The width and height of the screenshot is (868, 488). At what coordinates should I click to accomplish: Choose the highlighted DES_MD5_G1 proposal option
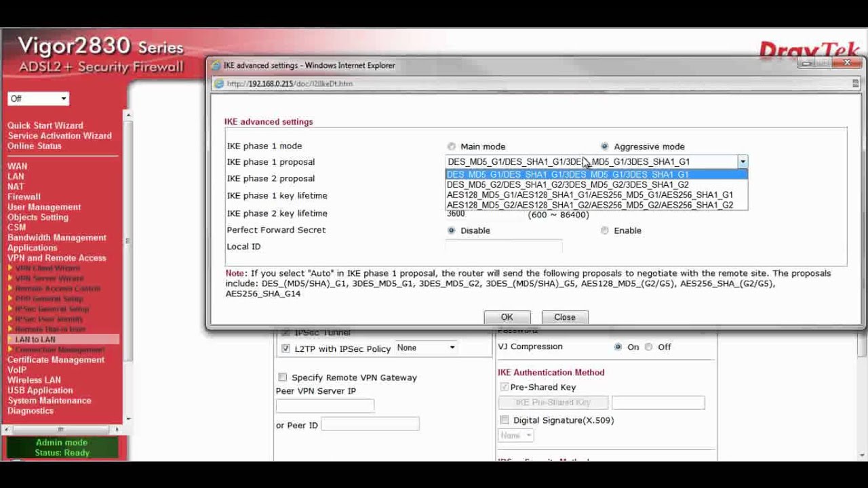tap(597, 174)
